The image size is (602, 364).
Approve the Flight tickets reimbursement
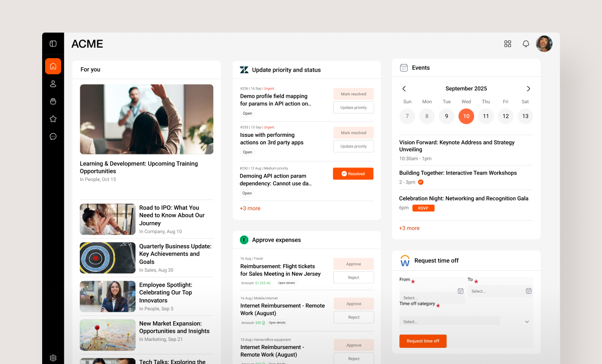click(354, 264)
